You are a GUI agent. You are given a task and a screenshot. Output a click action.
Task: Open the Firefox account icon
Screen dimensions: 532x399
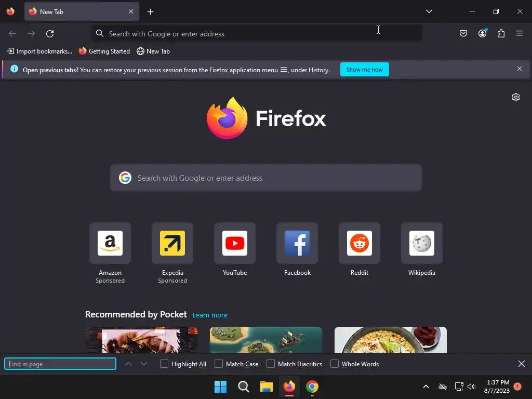[482, 33]
